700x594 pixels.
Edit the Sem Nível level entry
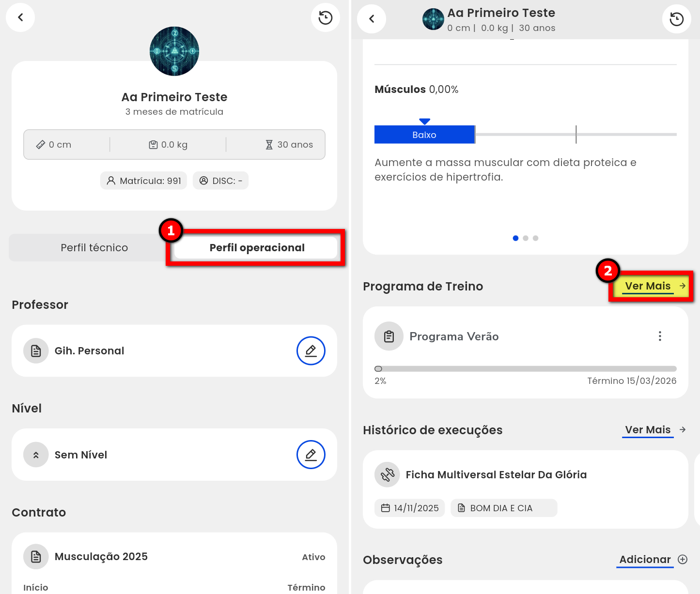tap(311, 455)
